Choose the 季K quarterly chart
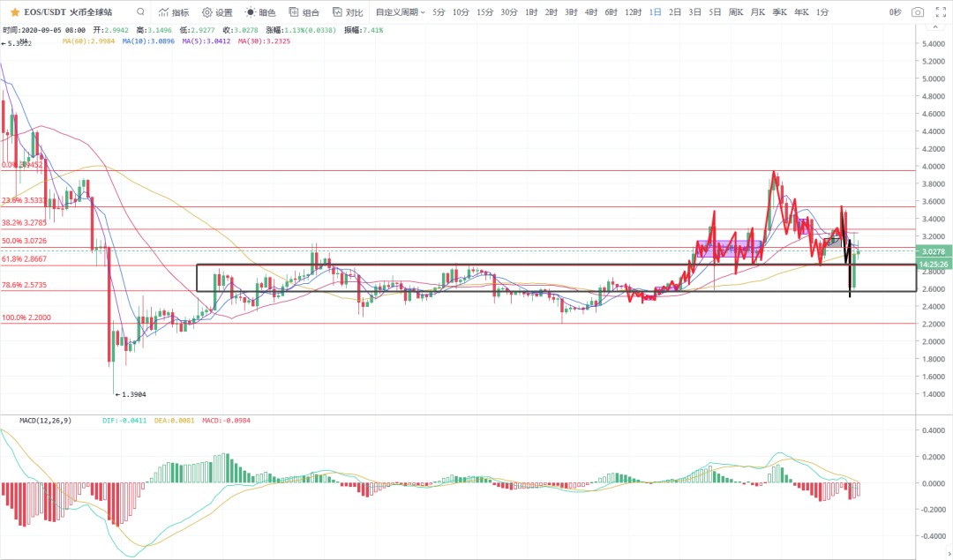This screenshot has height=560, width=953. click(x=780, y=12)
